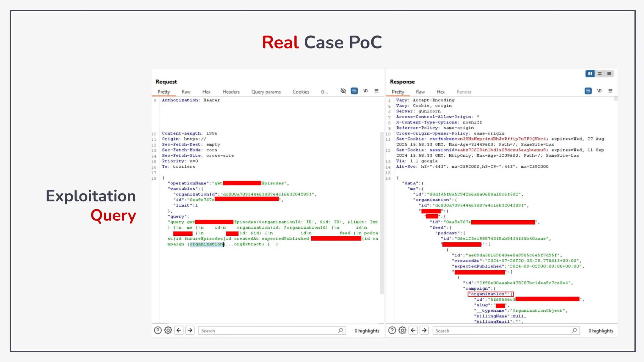Click magnifier icon in Response search box
The height and width of the screenshot is (362, 644).
[575, 330]
